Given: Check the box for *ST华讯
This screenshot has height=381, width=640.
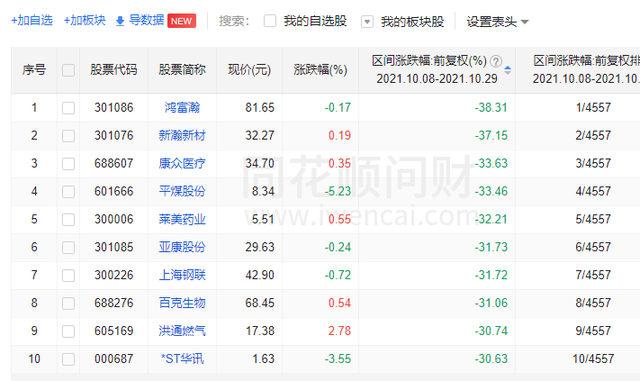Looking at the screenshot, I should point(68,359).
